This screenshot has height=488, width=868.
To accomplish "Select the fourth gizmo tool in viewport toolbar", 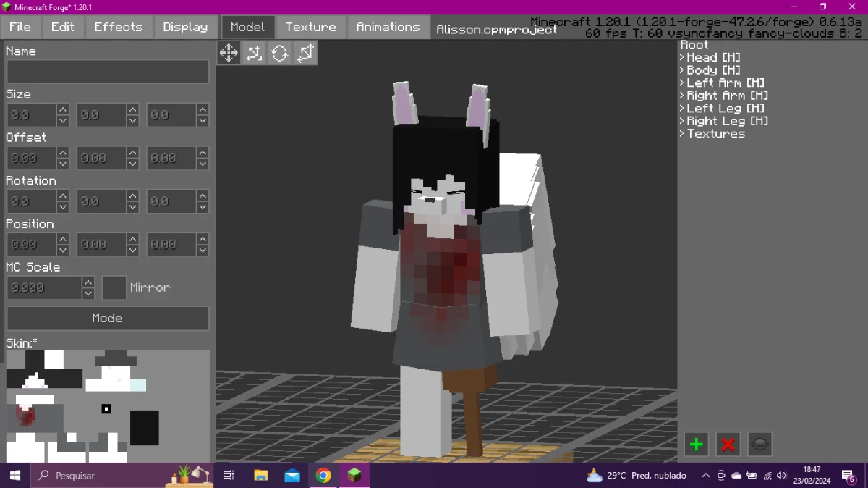I will point(305,53).
